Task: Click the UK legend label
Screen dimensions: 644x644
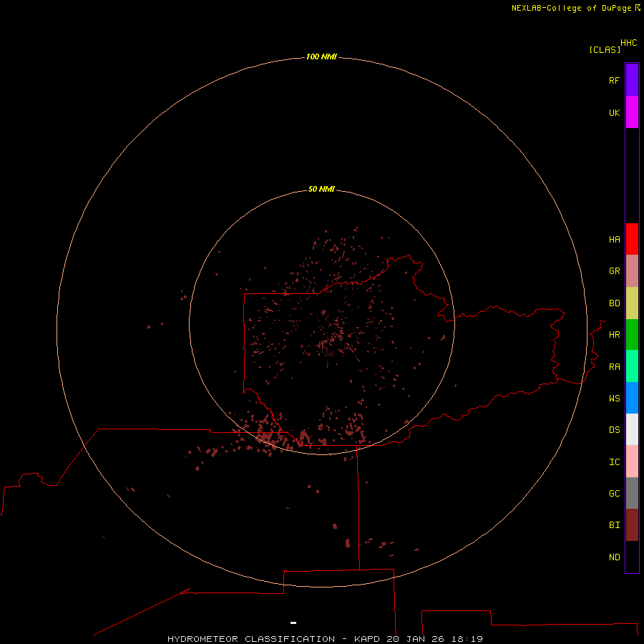Action: click(614, 112)
